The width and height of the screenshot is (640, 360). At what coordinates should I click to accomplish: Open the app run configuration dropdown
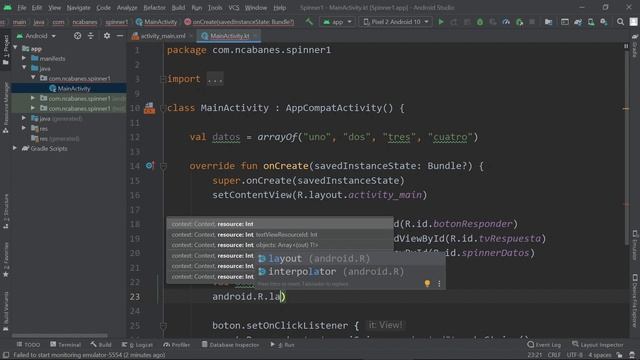(337, 22)
